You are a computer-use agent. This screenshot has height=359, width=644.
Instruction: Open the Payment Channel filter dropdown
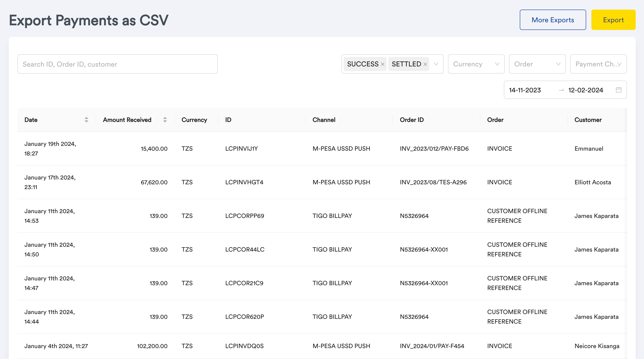598,64
